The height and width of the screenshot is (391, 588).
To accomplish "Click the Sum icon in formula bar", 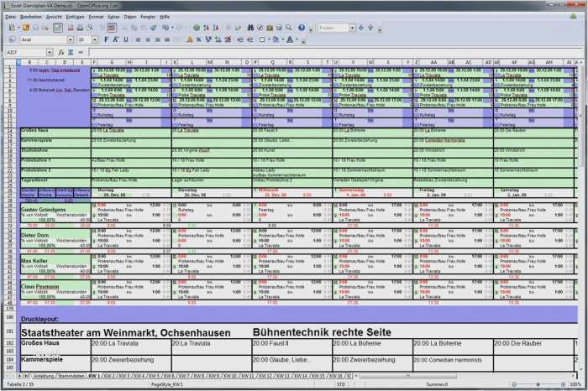I will click(x=71, y=52).
